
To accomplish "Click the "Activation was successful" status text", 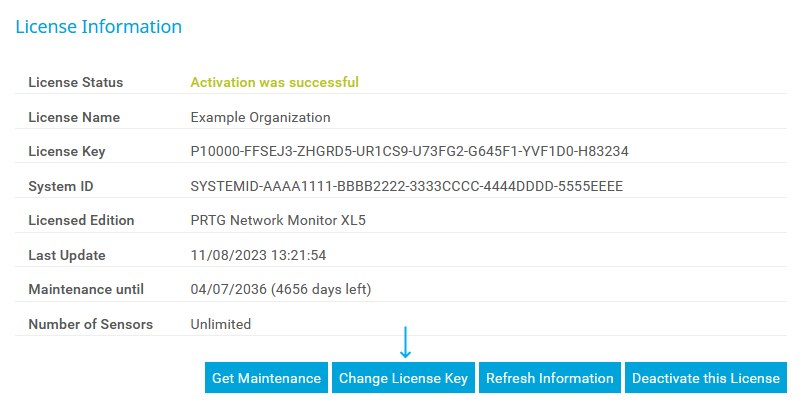I will [x=274, y=82].
